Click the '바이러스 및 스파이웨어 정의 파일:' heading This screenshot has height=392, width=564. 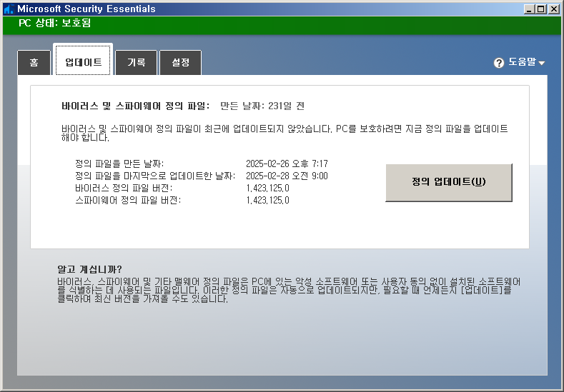[x=136, y=106]
